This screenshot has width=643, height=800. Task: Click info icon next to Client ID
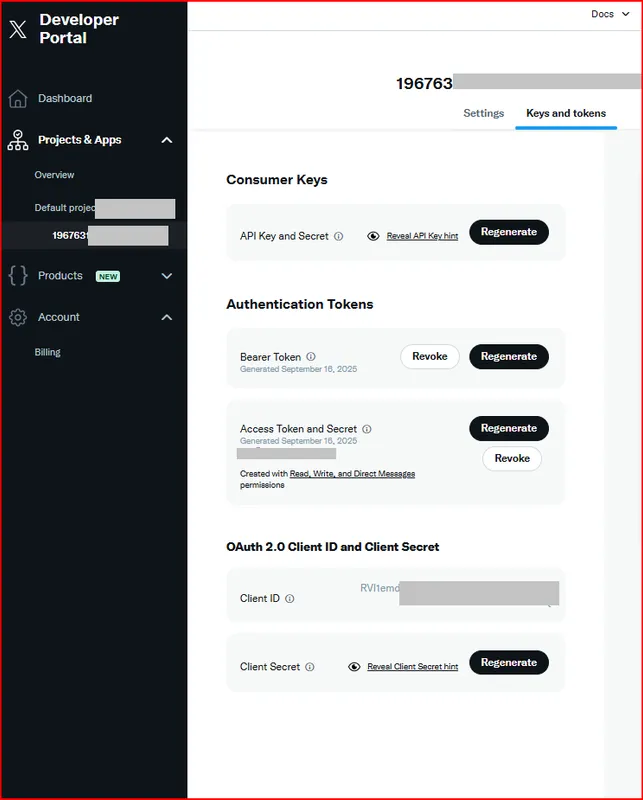[290, 599]
